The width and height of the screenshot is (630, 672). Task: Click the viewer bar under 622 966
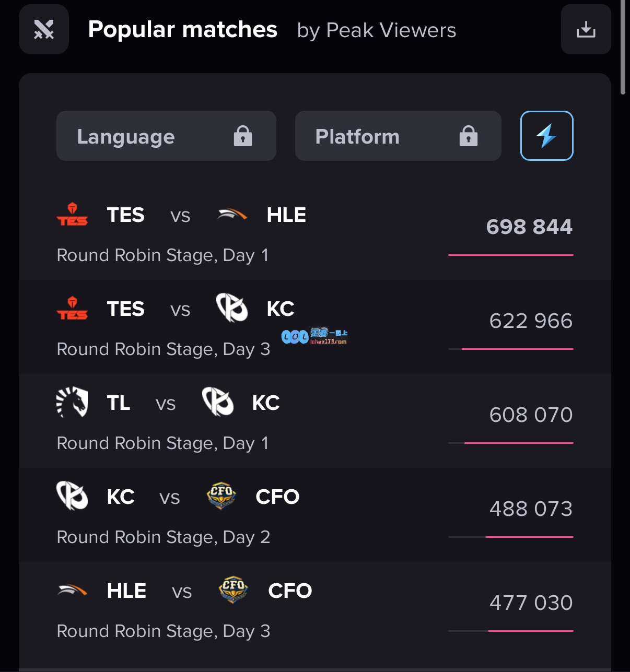coord(511,349)
